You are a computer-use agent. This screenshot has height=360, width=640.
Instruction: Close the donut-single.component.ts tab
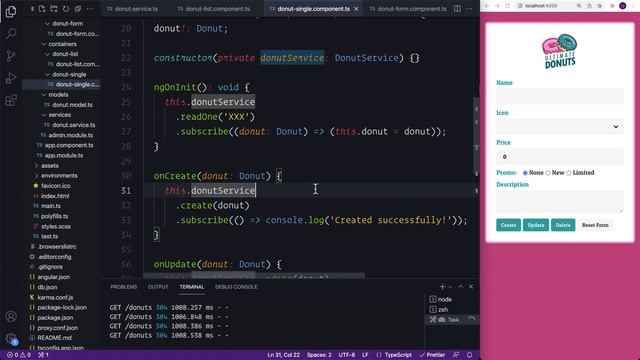(356, 9)
